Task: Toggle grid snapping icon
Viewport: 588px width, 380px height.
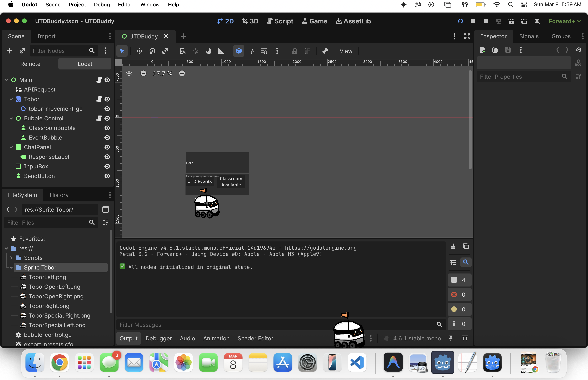Action: coord(264,51)
